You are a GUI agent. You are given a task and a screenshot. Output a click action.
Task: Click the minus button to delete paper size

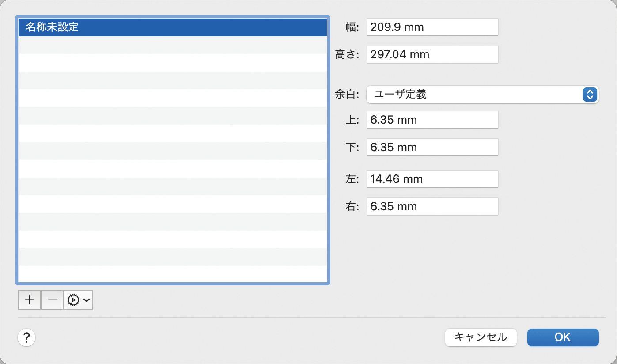pos(52,300)
